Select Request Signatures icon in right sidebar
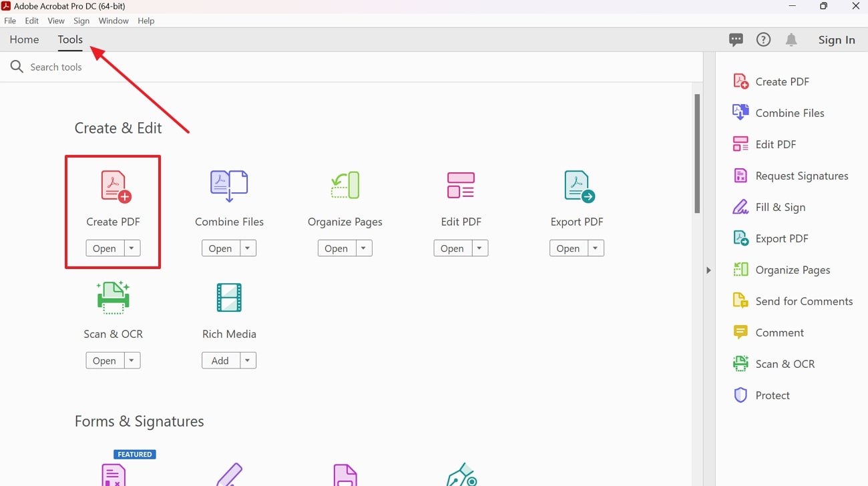This screenshot has width=868, height=486. click(740, 176)
